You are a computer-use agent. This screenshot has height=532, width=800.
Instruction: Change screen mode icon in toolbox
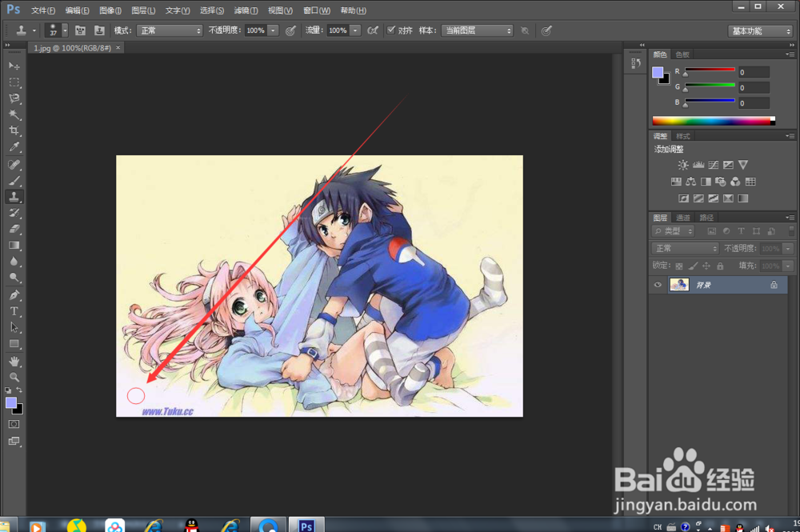14,442
